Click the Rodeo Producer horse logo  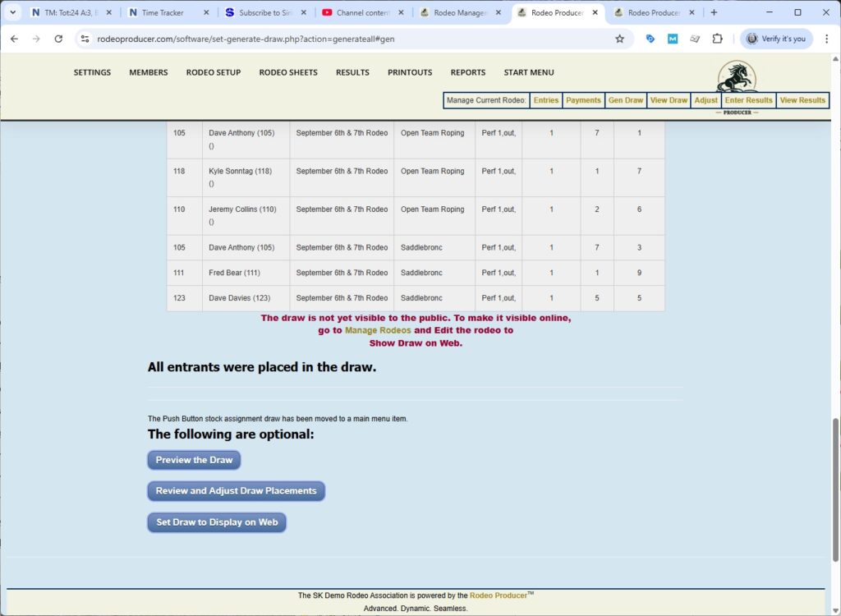point(737,80)
